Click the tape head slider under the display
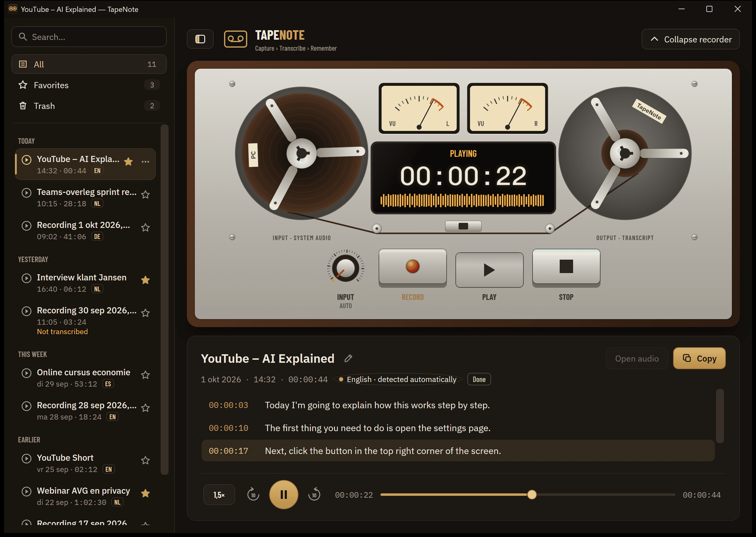Screen dimensions: 756x537 (x=463, y=226)
